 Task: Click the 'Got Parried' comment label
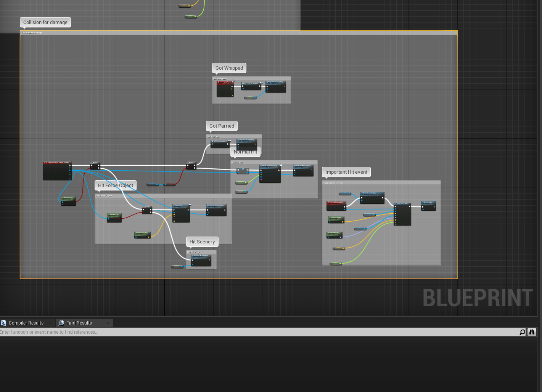point(222,126)
